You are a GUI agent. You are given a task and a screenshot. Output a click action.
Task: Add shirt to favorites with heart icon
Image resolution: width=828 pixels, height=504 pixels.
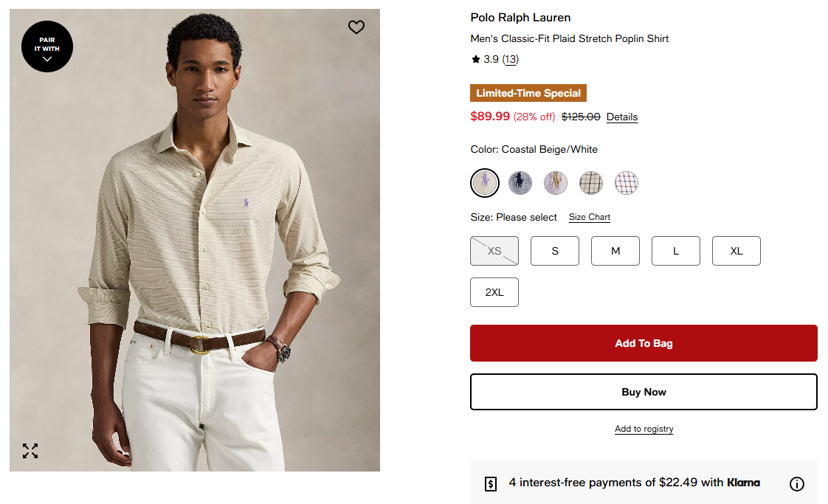[x=356, y=27]
